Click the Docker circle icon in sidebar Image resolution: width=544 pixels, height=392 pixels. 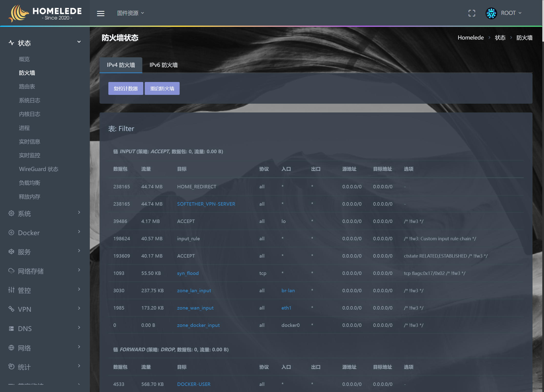[11, 232]
